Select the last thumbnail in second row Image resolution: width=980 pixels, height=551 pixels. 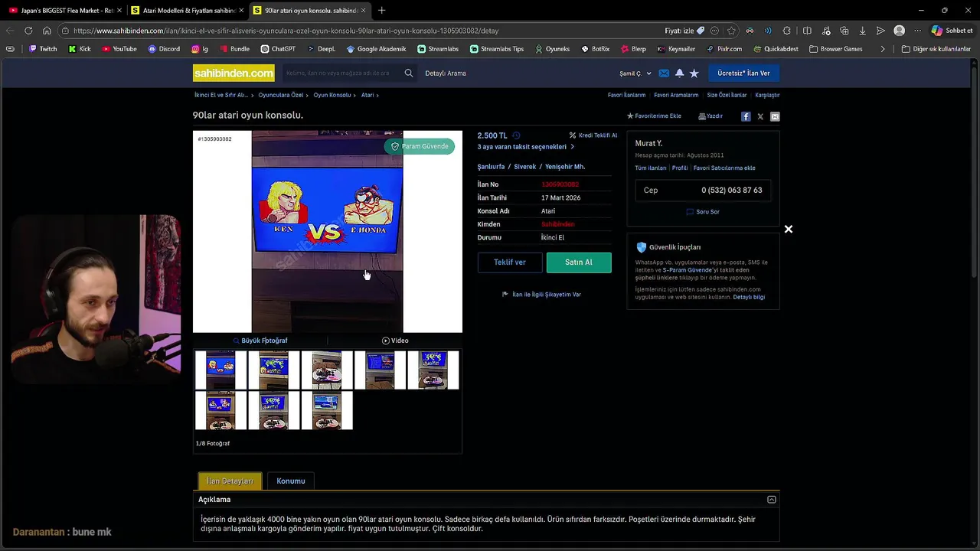click(x=327, y=410)
